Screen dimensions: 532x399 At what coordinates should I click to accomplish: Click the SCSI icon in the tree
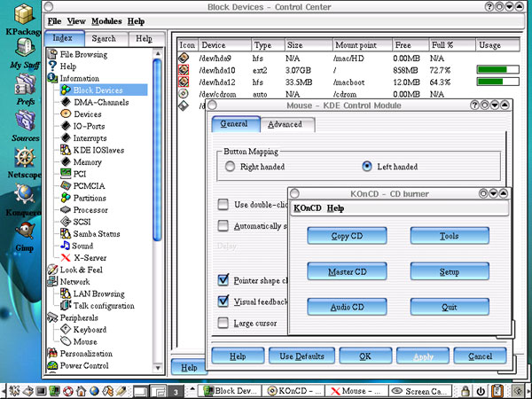[66, 222]
